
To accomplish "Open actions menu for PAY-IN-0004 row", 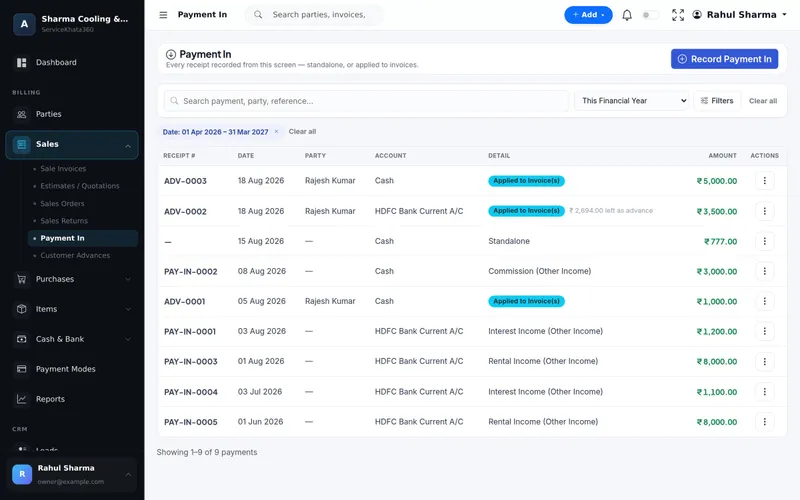I will (764, 392).
